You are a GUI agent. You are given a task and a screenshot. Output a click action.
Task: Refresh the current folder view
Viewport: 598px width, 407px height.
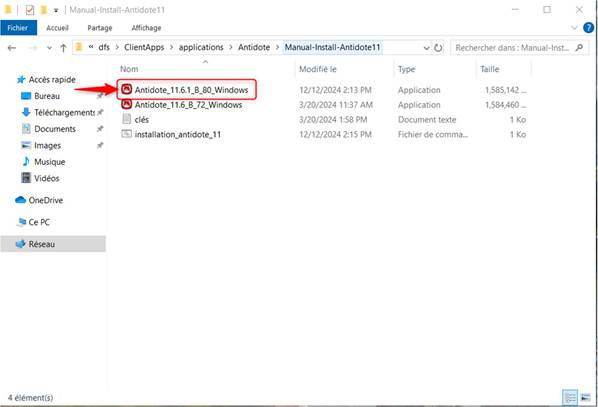pyautogui.click(x=438, y=48)
